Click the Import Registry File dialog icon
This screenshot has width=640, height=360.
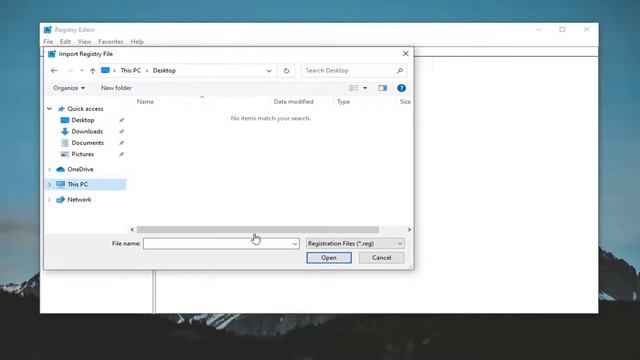(52, 54)
